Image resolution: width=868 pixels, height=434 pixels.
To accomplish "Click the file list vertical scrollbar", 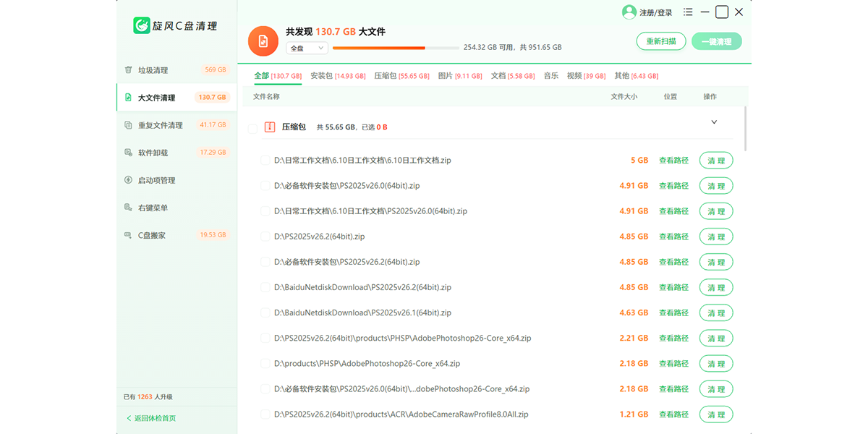I will [x=746, y=129].
